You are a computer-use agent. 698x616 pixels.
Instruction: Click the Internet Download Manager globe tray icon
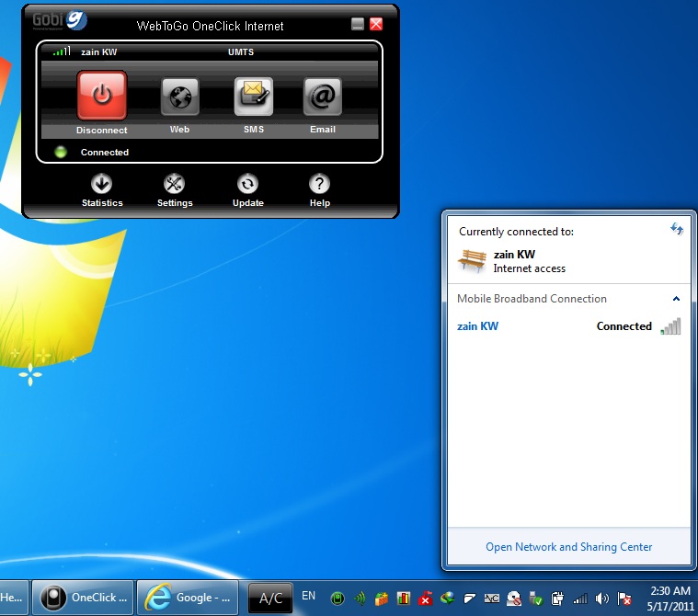point(447,599)
